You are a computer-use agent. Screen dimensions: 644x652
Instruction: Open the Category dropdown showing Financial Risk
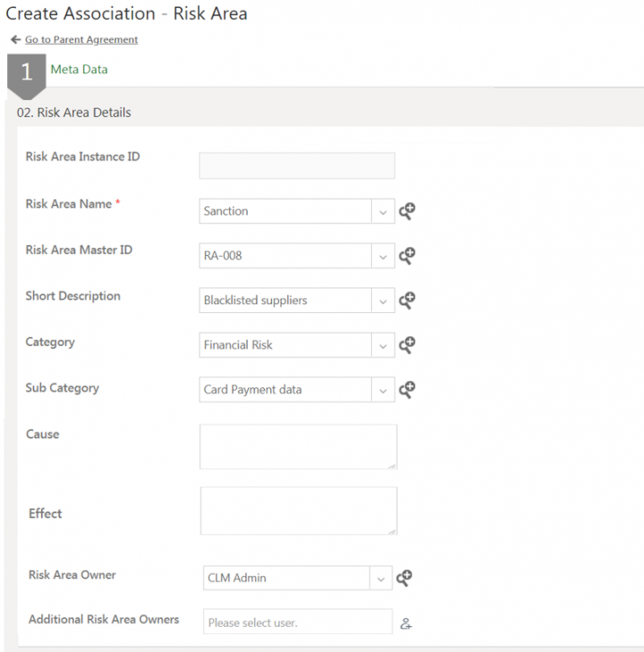tap(383, 346)
